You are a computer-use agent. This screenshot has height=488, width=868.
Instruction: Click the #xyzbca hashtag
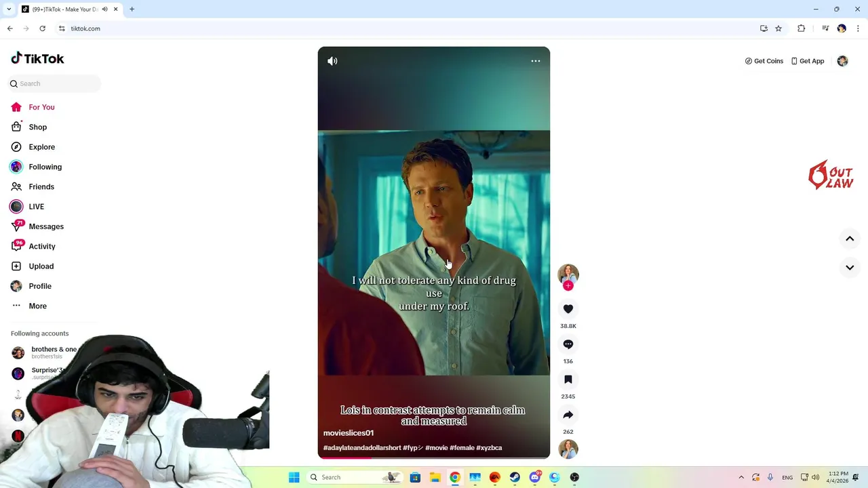click(x=489, y=447)
